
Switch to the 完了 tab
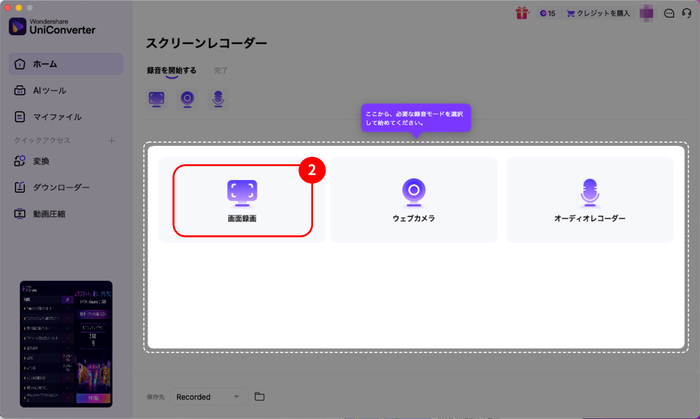click(x=220, y=71)
